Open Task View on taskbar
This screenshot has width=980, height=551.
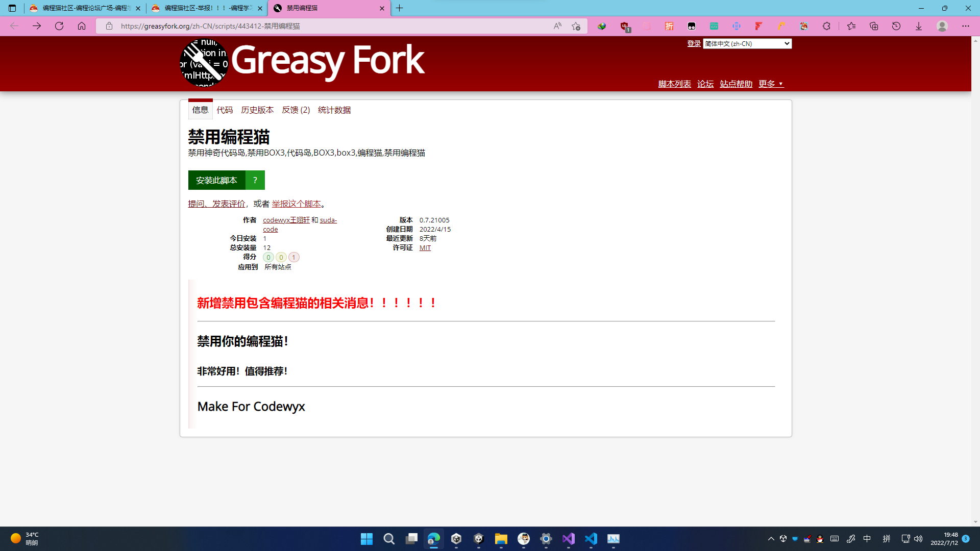click(x=411, y=539)
